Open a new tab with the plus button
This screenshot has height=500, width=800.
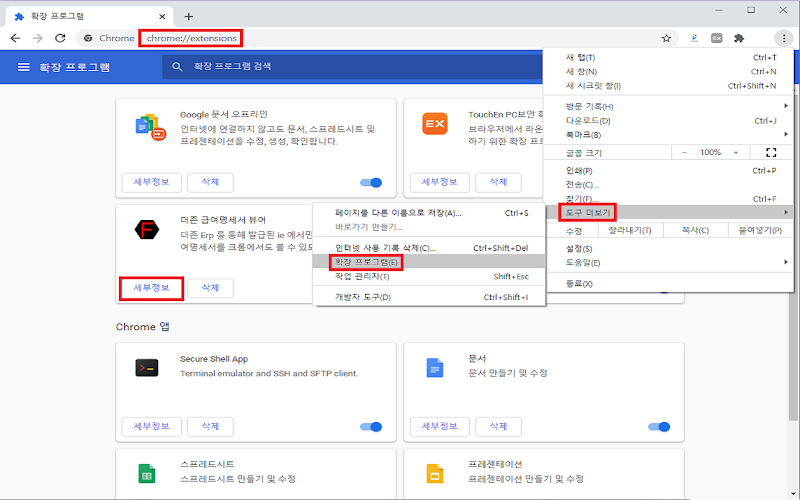point(188,16)
